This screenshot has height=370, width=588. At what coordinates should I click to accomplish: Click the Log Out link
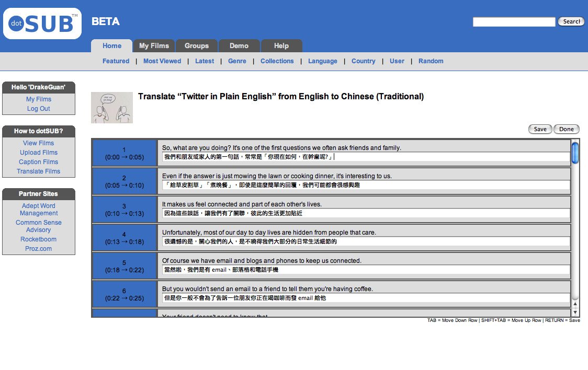click(38, 109)
